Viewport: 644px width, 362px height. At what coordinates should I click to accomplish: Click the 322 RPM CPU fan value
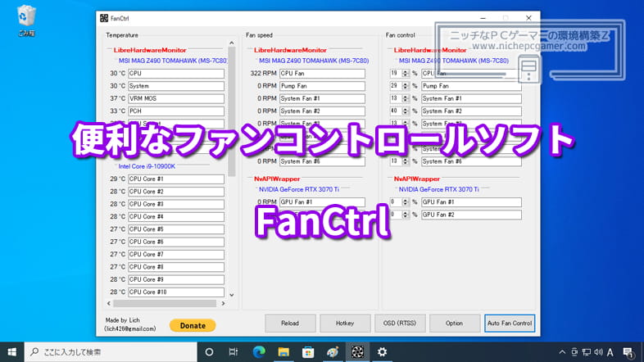263,74
